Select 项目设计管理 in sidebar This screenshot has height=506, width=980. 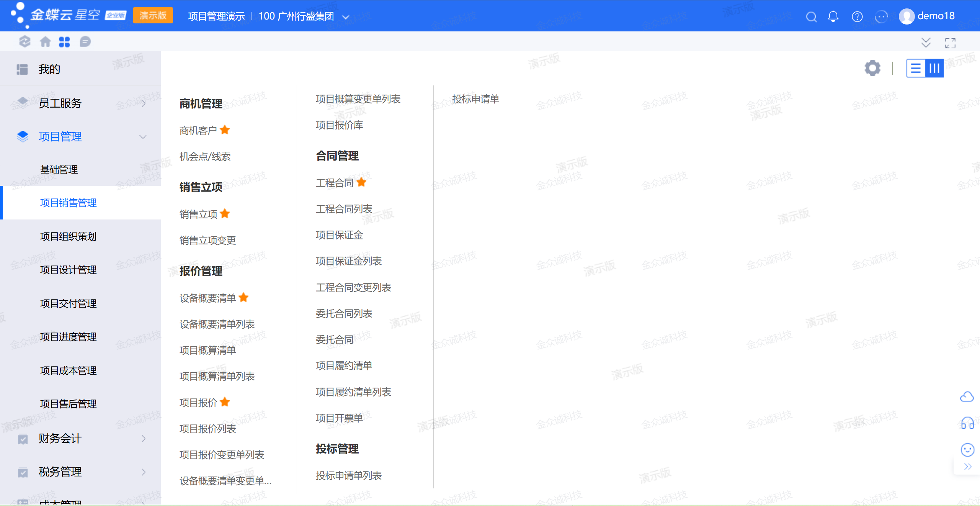click(x=68, y=270)
